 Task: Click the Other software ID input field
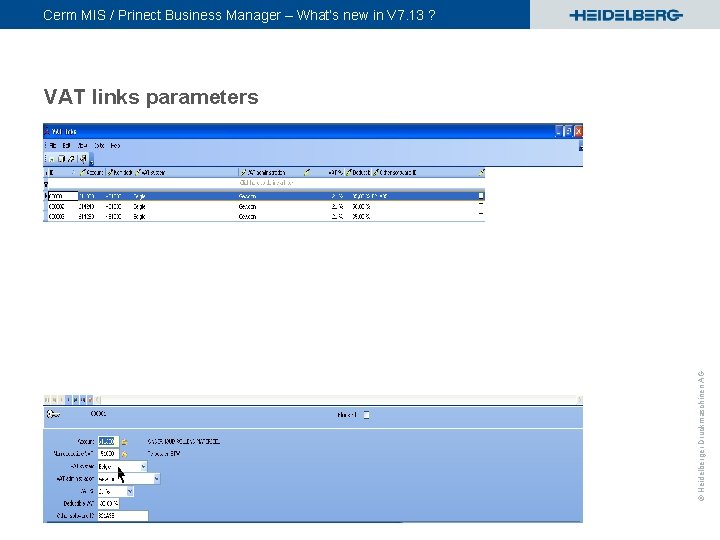point(123,516)
